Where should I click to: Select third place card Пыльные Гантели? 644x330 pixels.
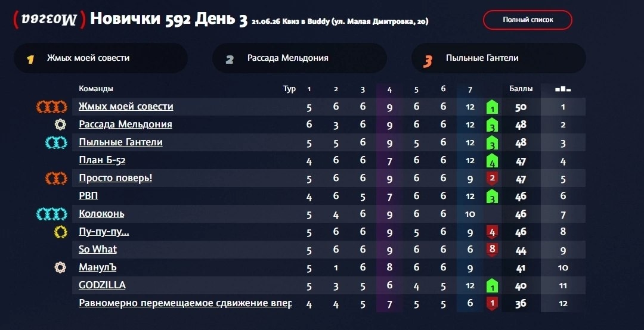(x=499, y=58)
